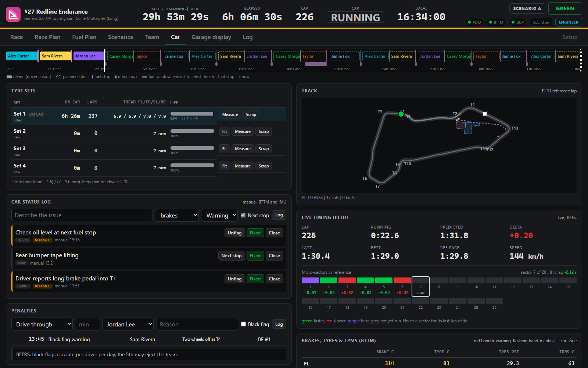Image resolution: width=588 pixels, height=368 pixels.
Task: Click the FL brake temperature 314
Action: pyautogui.click(x=389, y=363)
